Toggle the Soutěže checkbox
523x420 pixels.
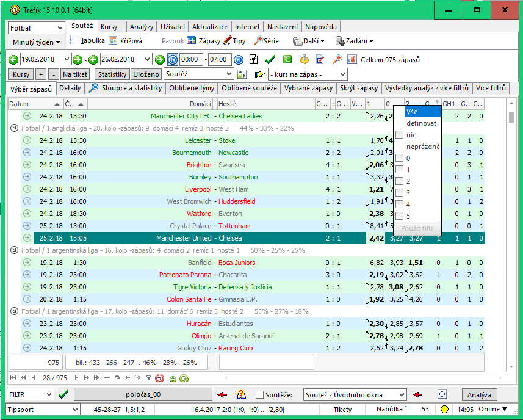click(x=259, y=394)
